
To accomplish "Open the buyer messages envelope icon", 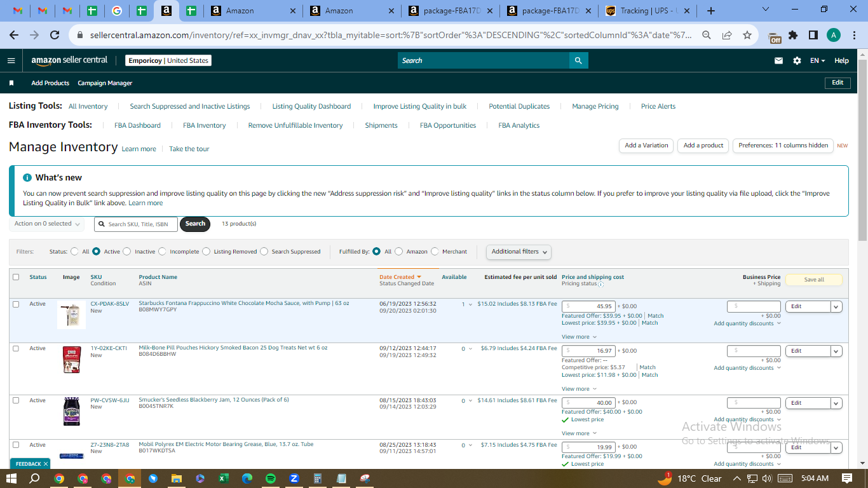I will pos(778,60).
